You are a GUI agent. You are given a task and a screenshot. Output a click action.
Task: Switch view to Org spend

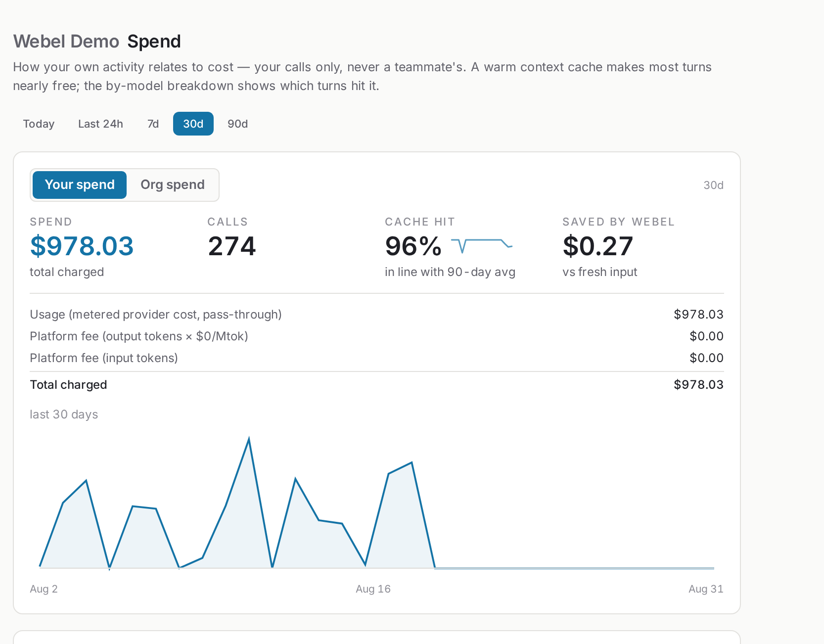[173, 185]
